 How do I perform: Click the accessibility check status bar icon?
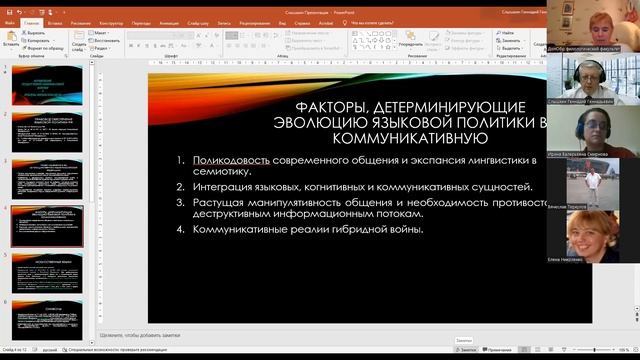coord(64,350)
